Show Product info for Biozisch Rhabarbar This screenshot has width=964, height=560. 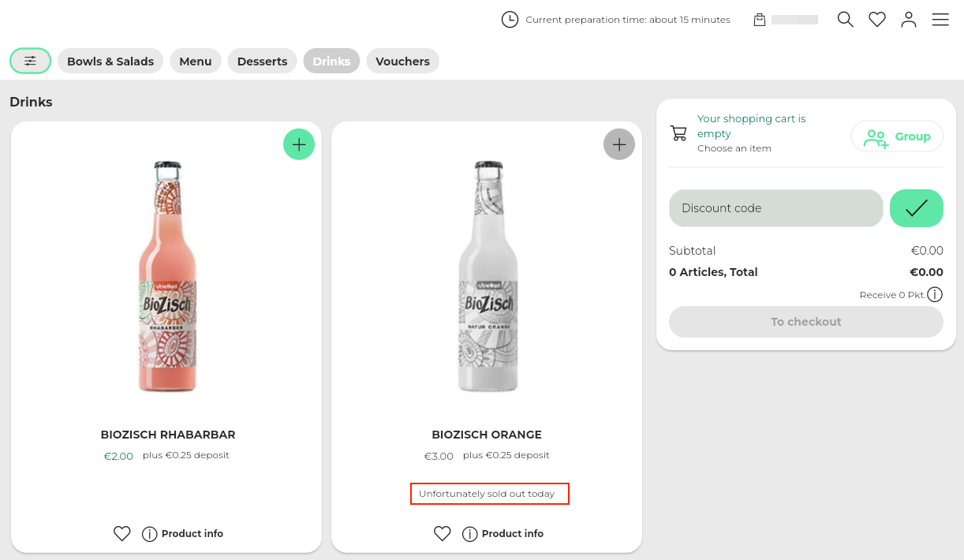click(183, 534)
